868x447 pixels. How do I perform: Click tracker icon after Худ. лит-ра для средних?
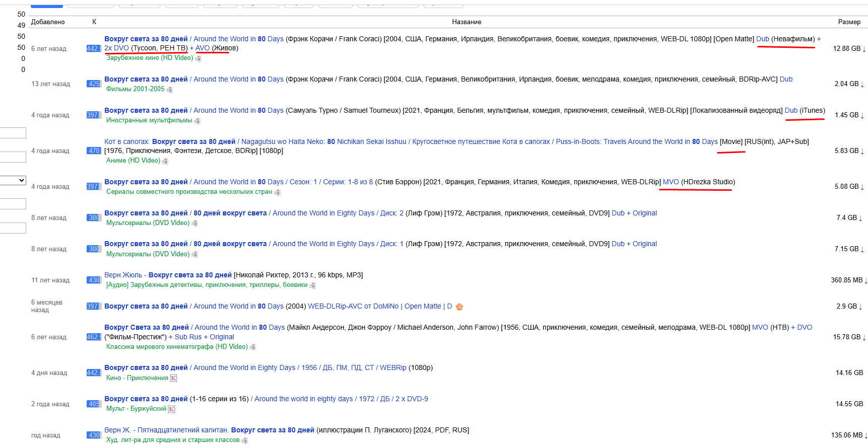click(245, 440)
